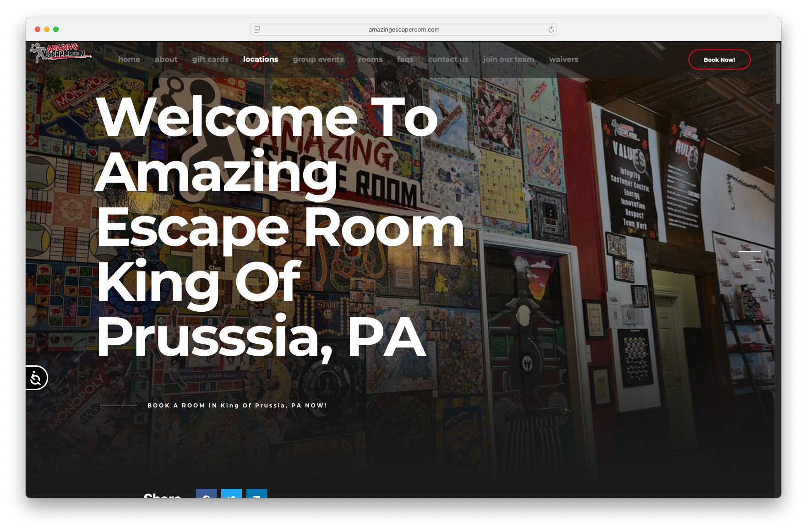Open the join our team page
The height and width of the screenshot is (532, 807).
508,59
